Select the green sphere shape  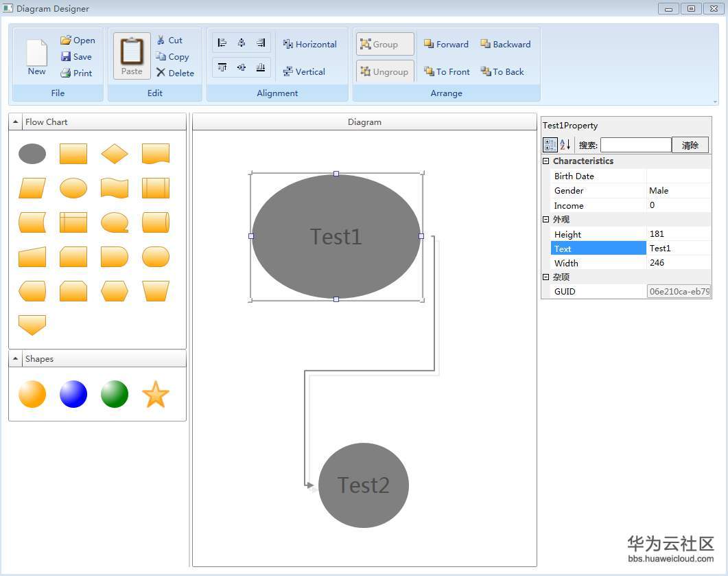point(114,394)
